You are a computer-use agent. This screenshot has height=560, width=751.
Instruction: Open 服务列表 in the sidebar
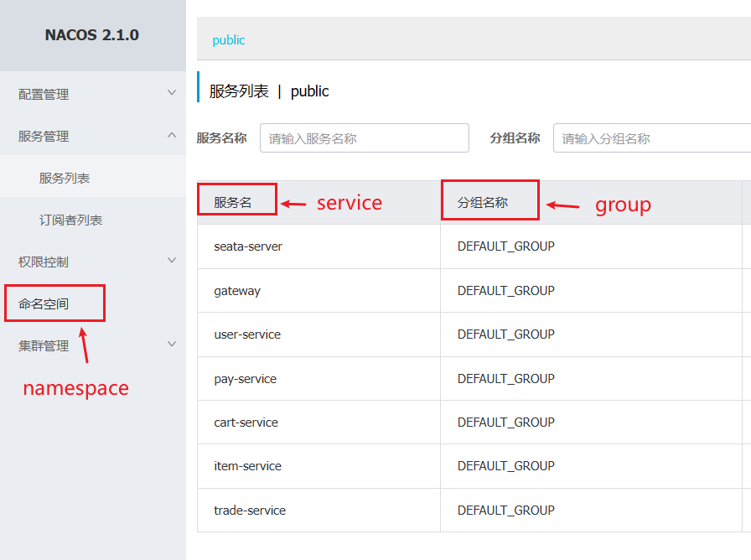(65, 178)
